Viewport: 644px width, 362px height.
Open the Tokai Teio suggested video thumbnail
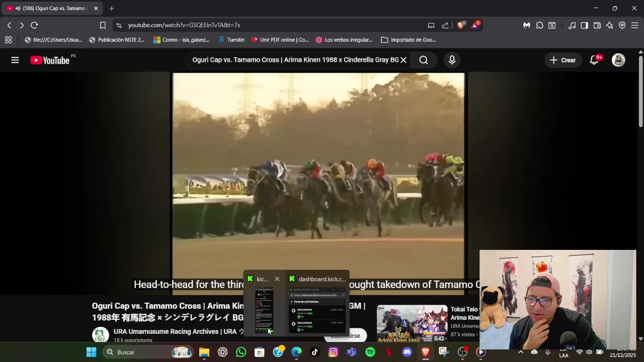pyautogui.click(x=412, y=323)
